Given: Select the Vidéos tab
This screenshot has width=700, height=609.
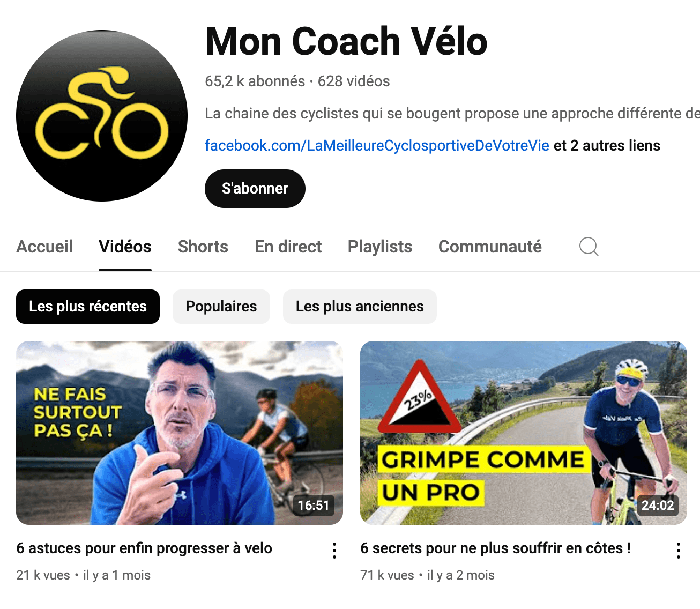Looking at the screenshot, I should [125, 247].
